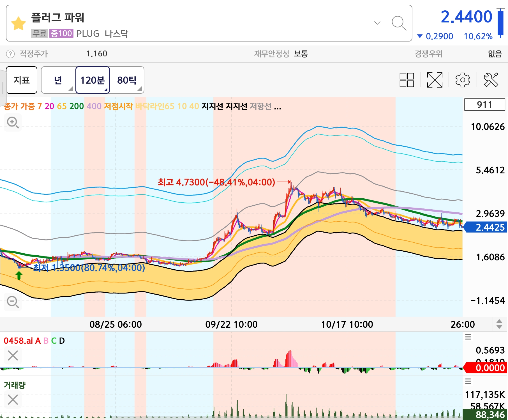Select the 80틱 tick interval
Viewport: 508px width, 420px height.
(x=127, y=80)
